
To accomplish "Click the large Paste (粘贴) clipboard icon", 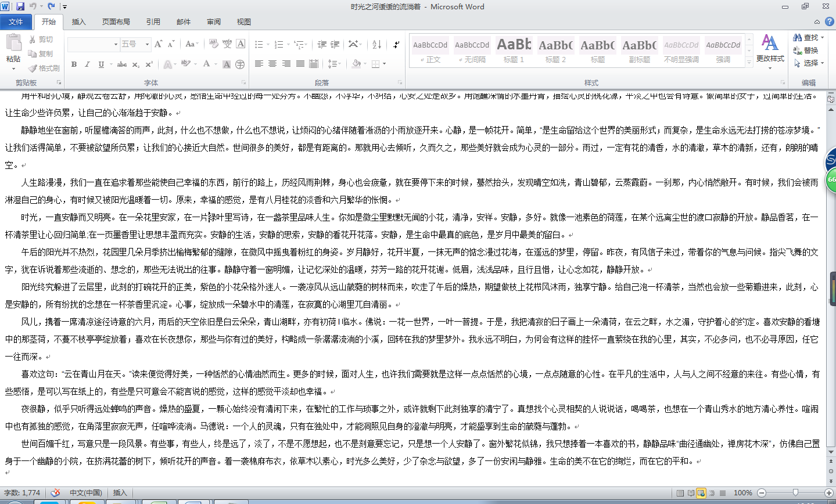I will 13,44.
